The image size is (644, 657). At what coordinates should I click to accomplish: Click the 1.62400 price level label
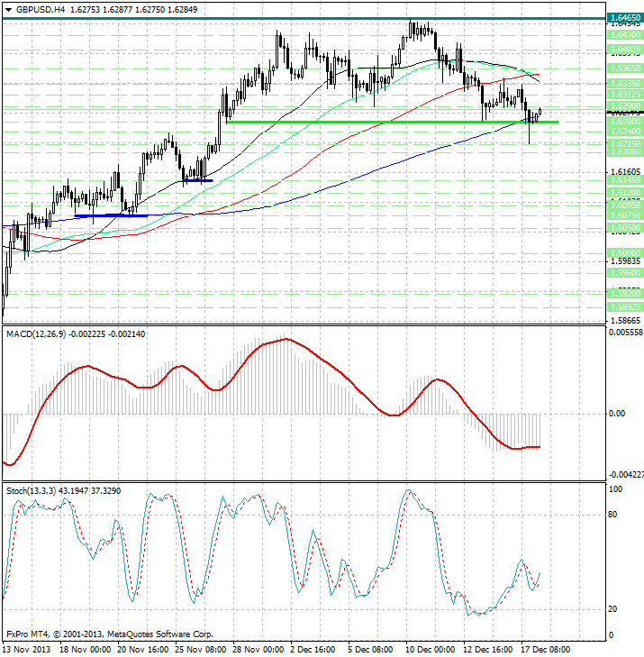pos(625,132)
